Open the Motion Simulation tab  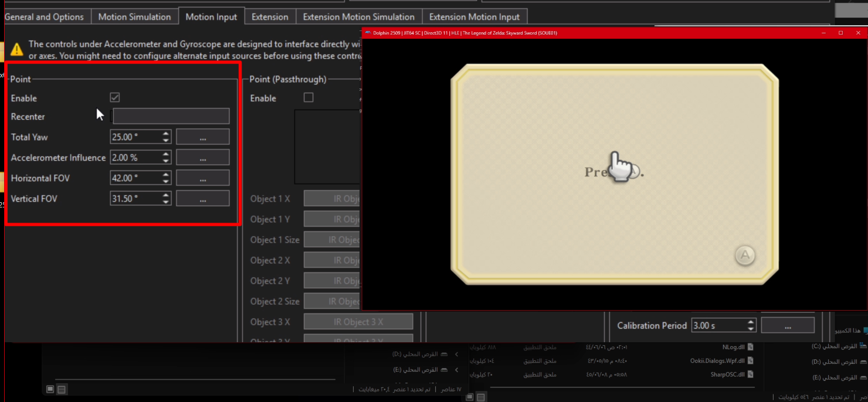tap(134, 17)
